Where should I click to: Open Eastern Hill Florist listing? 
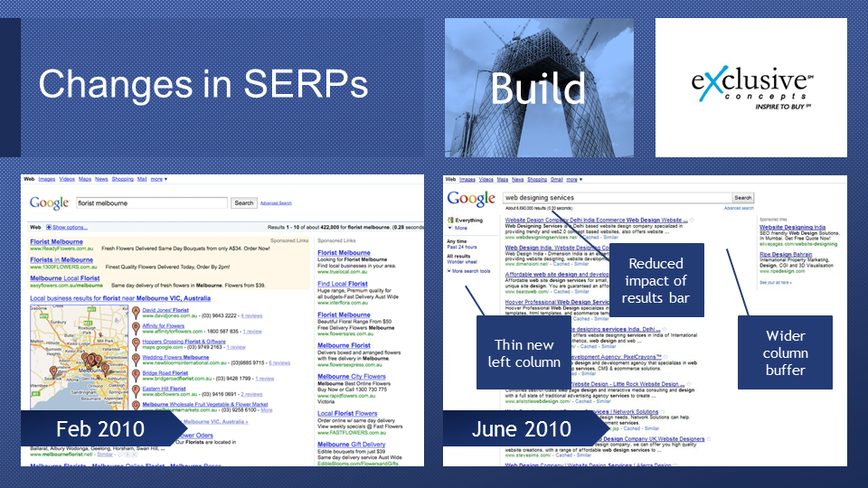pos(164,389)
